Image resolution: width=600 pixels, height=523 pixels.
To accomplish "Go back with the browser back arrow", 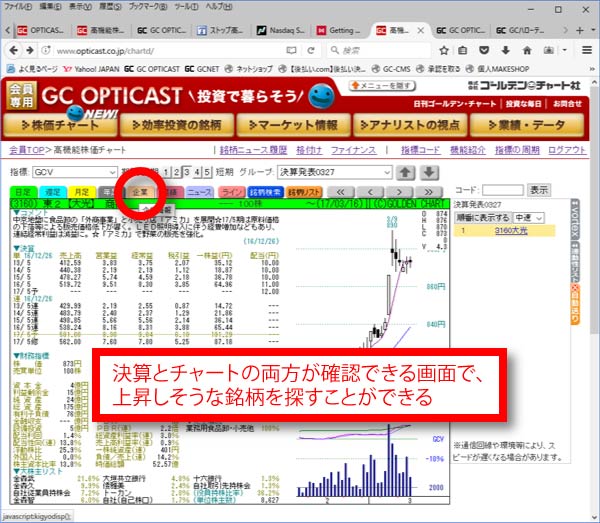I will click(14, 50).
